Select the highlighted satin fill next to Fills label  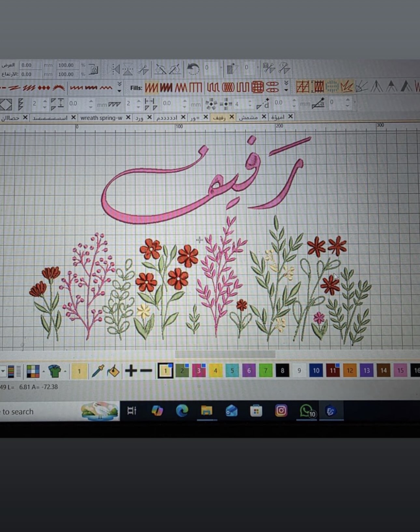tap(151, 88)
